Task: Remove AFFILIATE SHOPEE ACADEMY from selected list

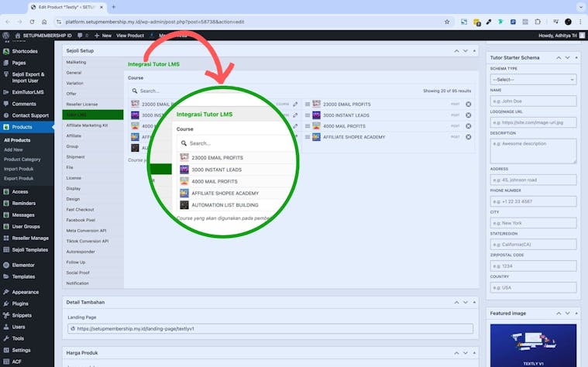Action: [468, 136]
